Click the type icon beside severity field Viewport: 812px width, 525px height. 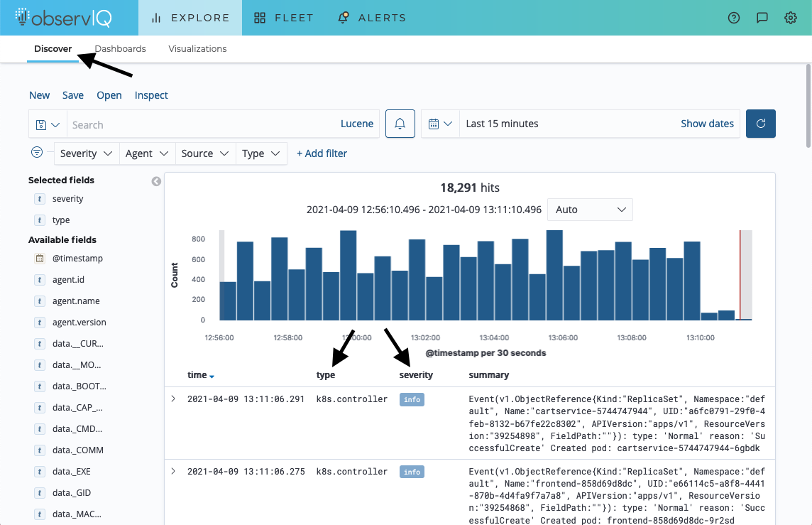tap(39, 199)
